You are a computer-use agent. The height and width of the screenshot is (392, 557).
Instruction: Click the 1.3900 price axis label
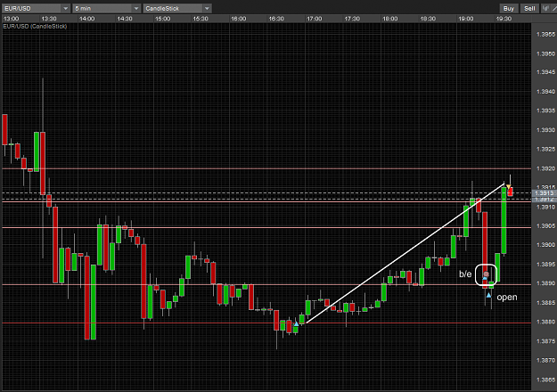(x=545, y=245)
